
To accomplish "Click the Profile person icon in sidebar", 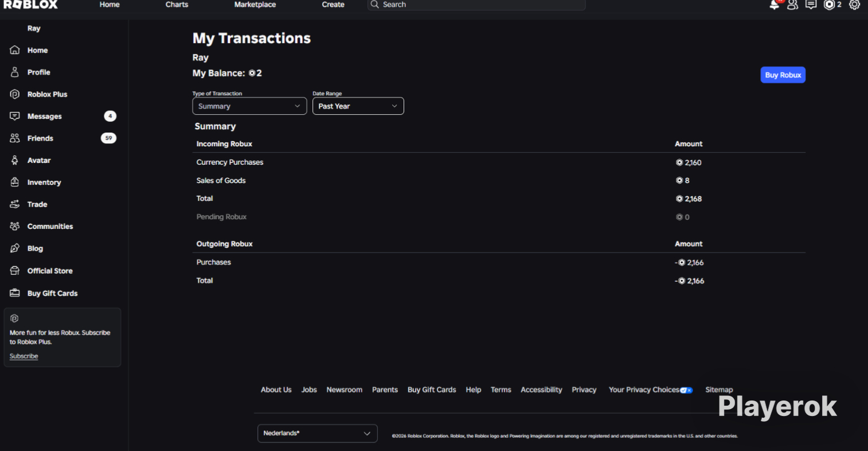I will coord(15,72).
